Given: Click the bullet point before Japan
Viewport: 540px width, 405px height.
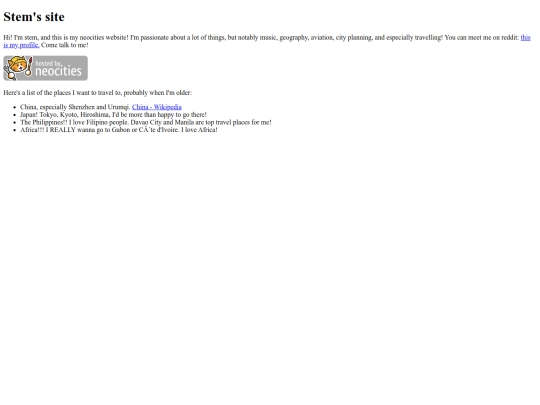Looking at the screenshot, I should click(14, 115).
